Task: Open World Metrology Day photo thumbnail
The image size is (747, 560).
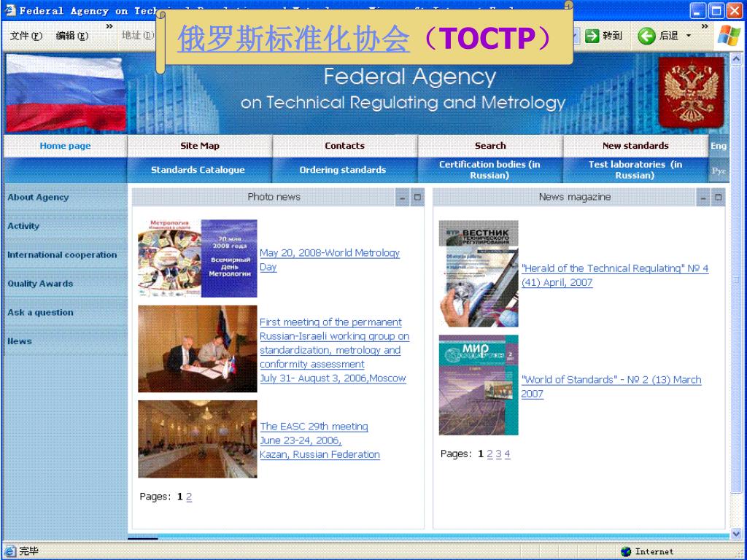Action: point(198,258)
